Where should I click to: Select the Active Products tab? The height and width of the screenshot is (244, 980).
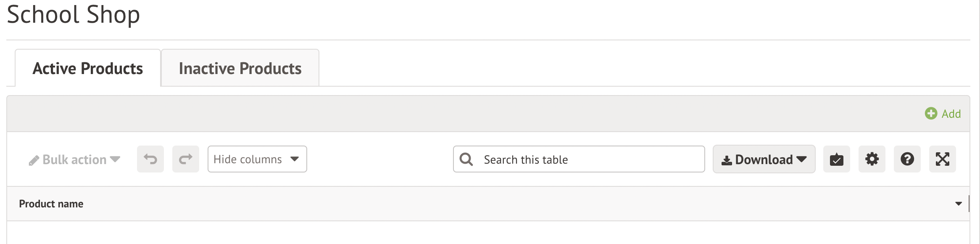point(87,69)
